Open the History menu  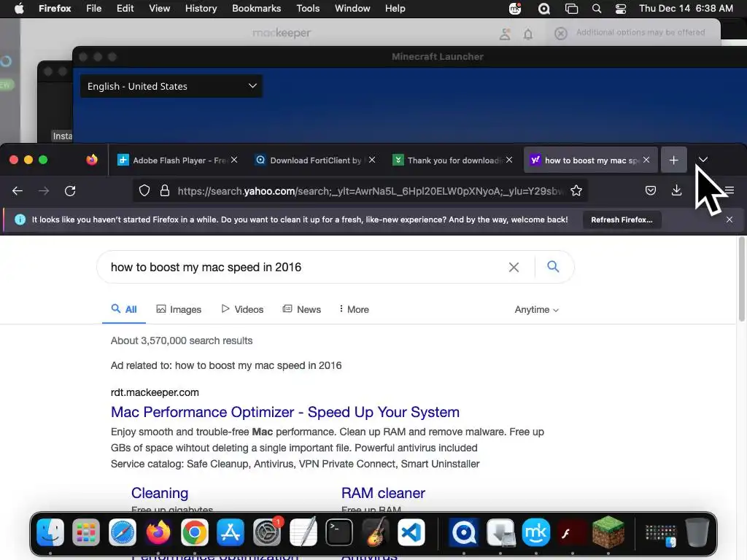pyautogui.click(x=201, y=9)
